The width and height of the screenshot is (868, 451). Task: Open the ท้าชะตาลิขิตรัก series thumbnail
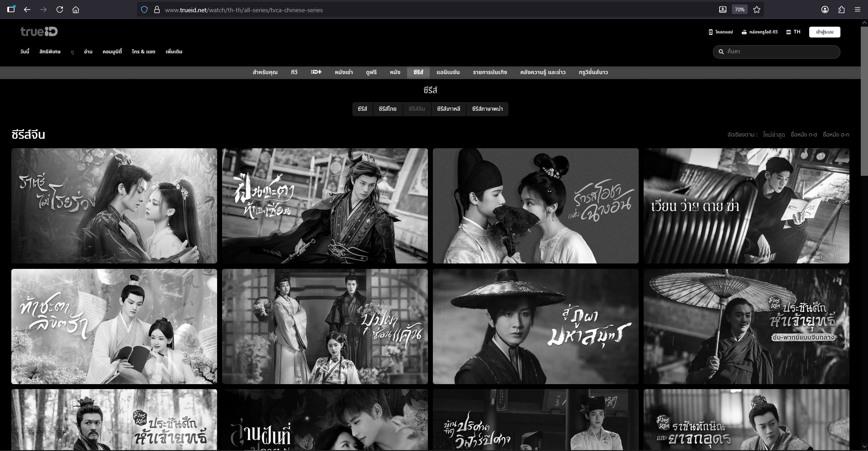[114, 326]
